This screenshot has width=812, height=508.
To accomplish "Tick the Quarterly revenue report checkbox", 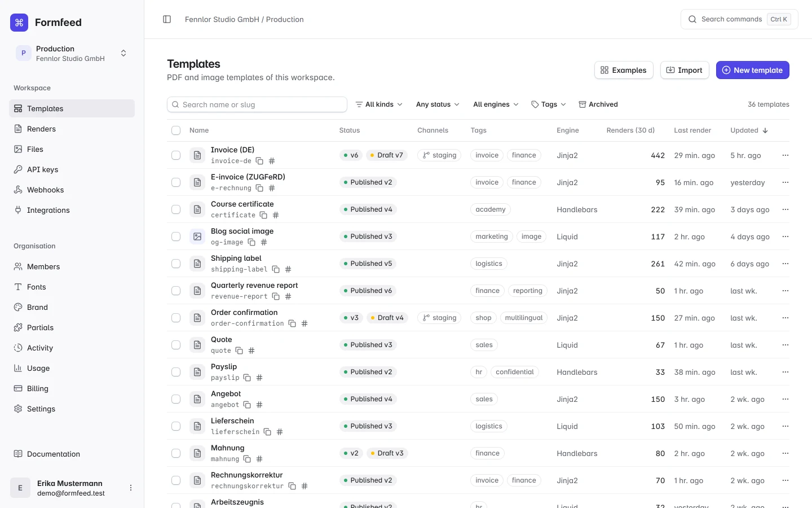I will click(176, 291).
